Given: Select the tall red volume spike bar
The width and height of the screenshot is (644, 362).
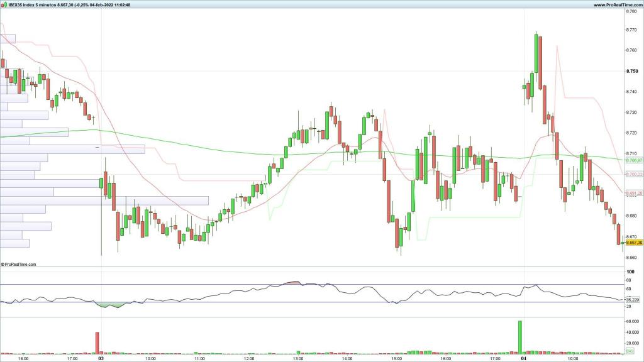Looking at the screenshot, I should tap(97, 343).
